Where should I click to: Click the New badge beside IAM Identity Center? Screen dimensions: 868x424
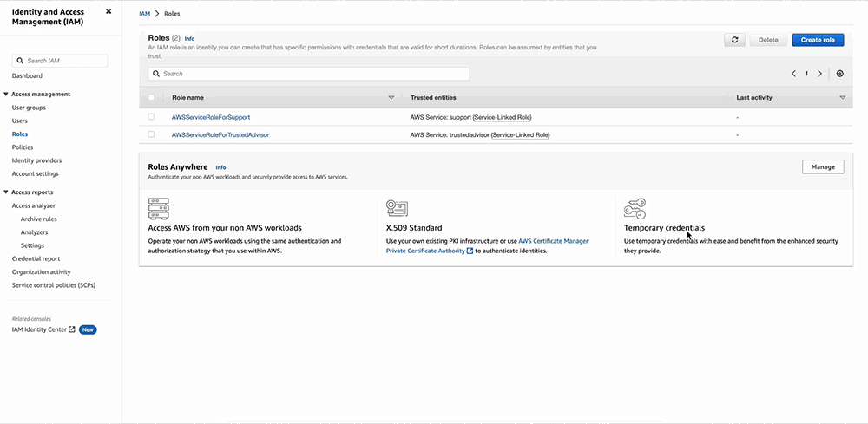(x=88, y=329)
